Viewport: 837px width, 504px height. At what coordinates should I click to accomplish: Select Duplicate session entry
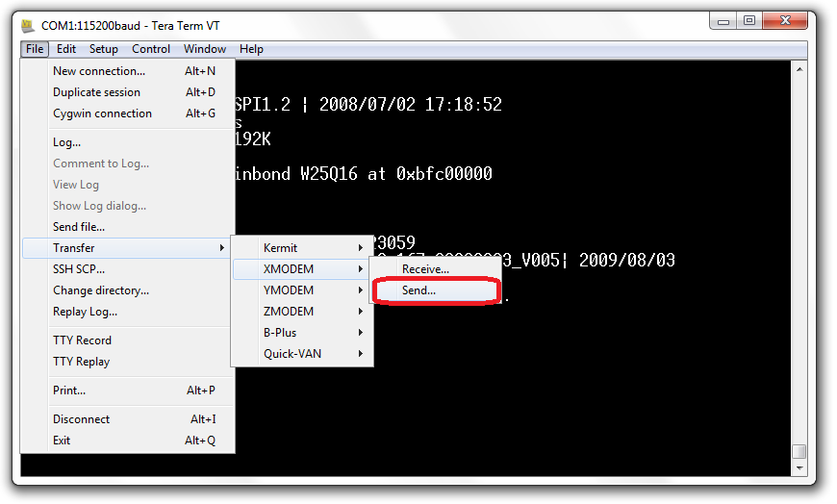coord(129,92)
